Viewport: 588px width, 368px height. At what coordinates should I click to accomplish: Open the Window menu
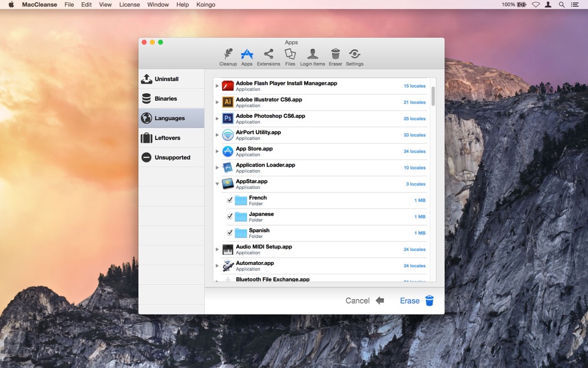coord(158,5)
